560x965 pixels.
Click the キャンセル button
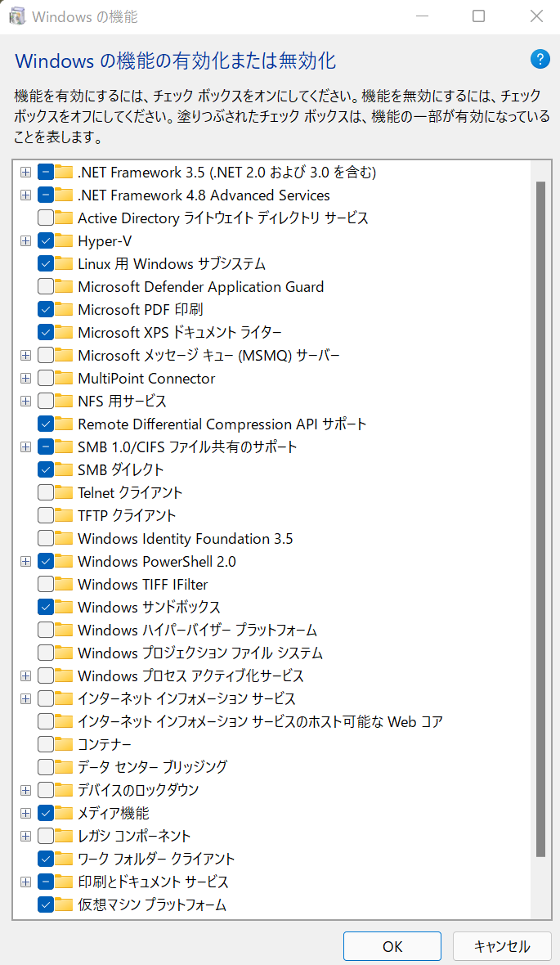(502, 946)
